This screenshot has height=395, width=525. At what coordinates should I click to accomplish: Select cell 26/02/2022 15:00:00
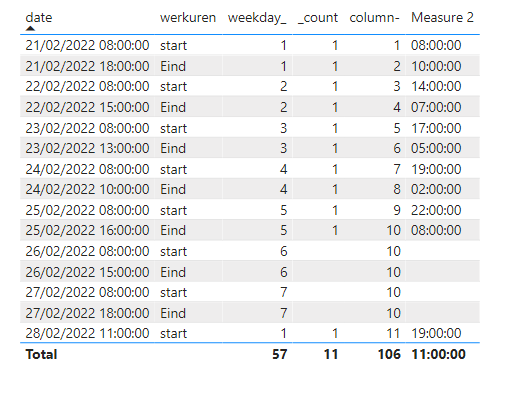tap(87, 272)
